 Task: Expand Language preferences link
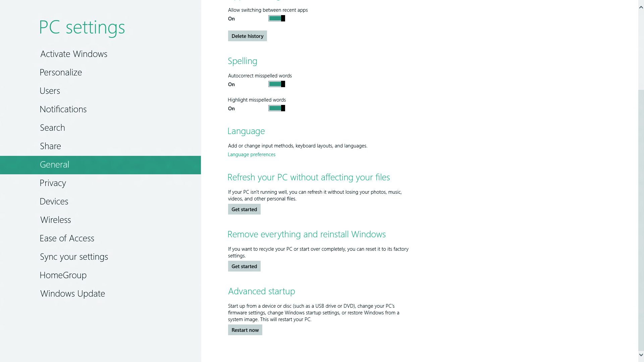[x=251, y=154]
